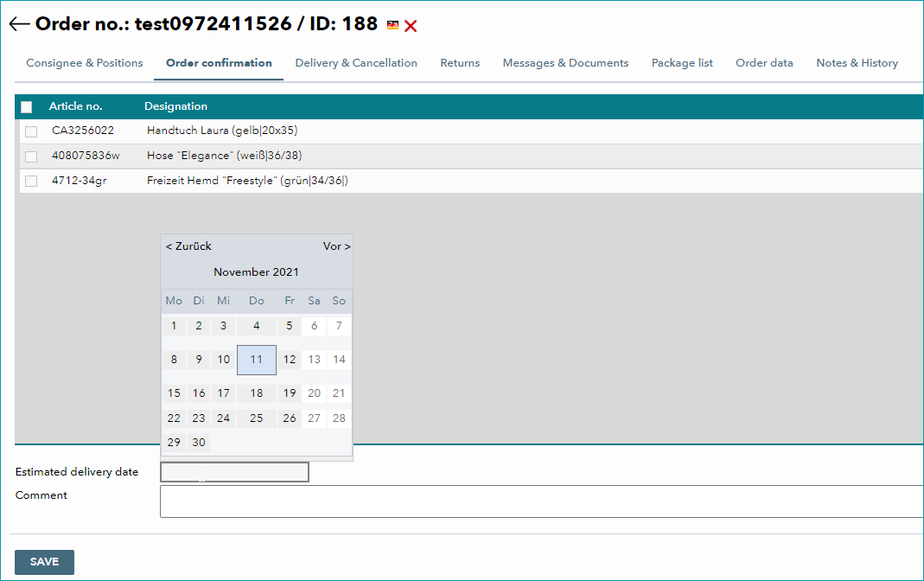The height and width of the screenshot is (581, 924).
Task: Click the SAVE button
Action: (x=44, y=562)
